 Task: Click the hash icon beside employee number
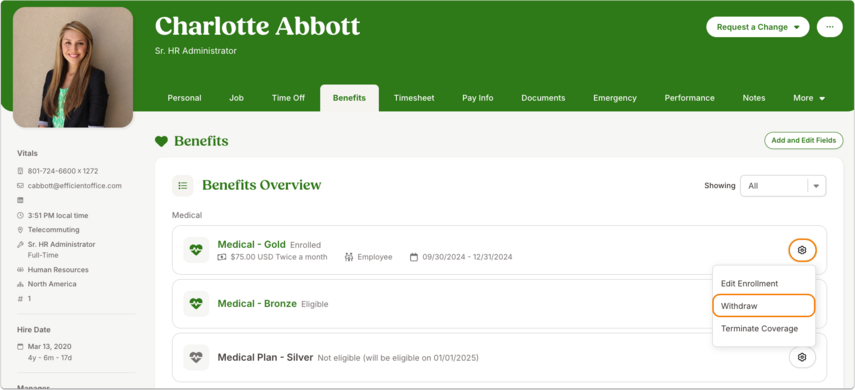point(20,298)
